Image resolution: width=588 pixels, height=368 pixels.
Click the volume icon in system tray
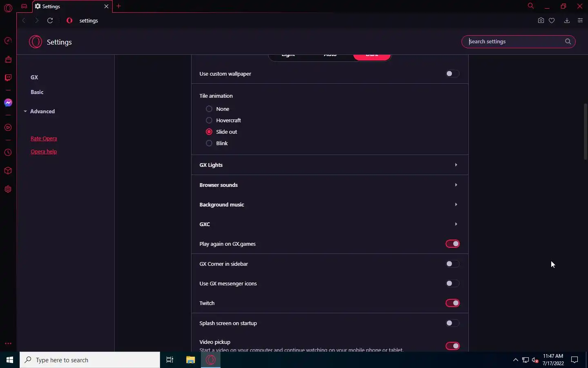pyautogui.click(x=535, y=360)
